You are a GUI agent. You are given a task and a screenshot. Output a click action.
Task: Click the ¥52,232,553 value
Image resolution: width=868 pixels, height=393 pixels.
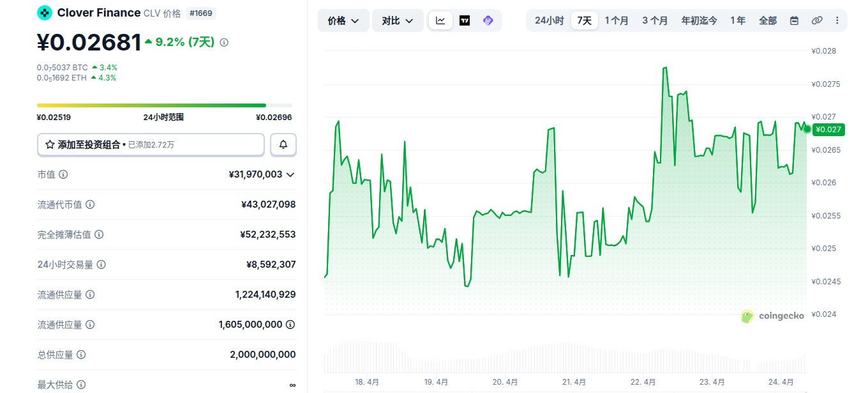pos(269,235)
